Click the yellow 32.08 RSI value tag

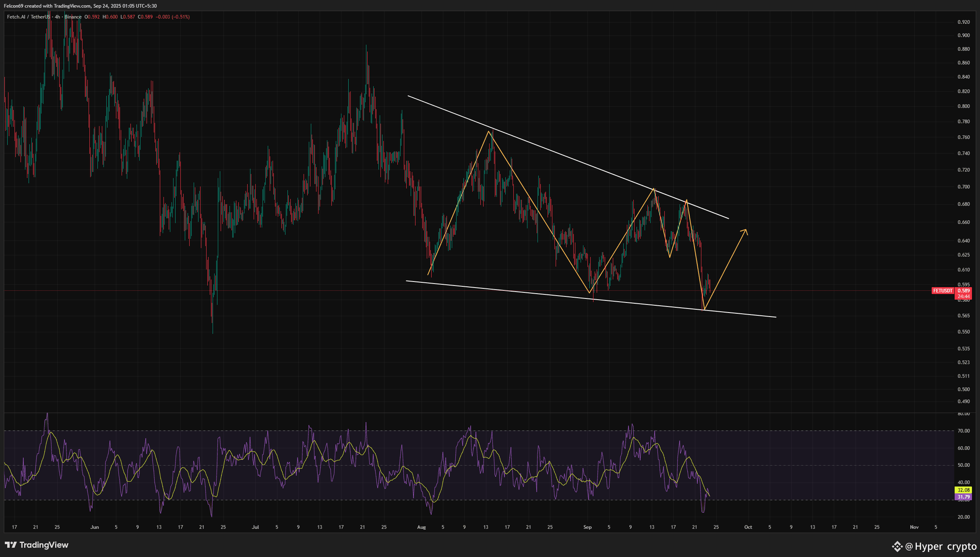pyautogui.click(x=963, y=490)
